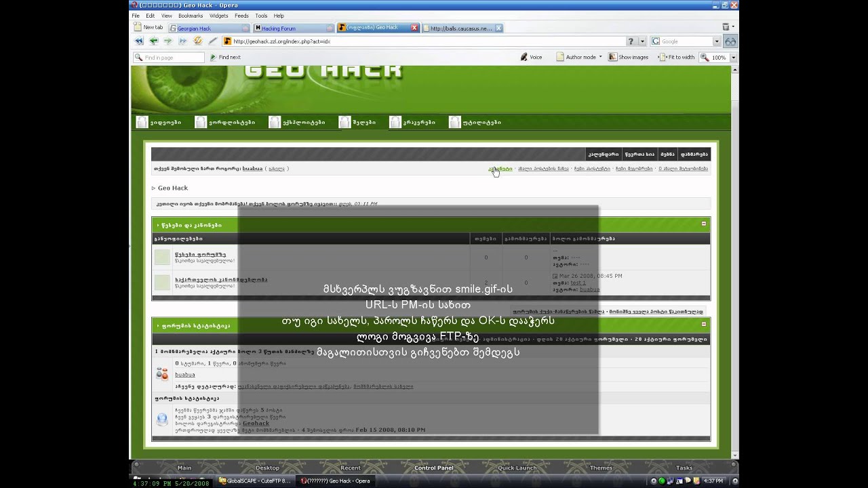
Task: Click the first forum row status icon
Action: point(162,257)
